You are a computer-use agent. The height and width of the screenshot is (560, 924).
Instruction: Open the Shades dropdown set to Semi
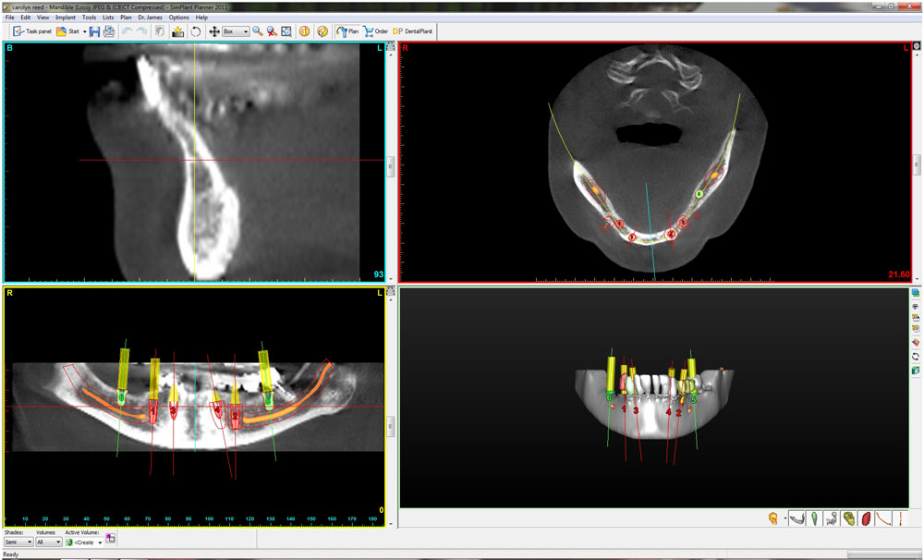pos(18,542)
